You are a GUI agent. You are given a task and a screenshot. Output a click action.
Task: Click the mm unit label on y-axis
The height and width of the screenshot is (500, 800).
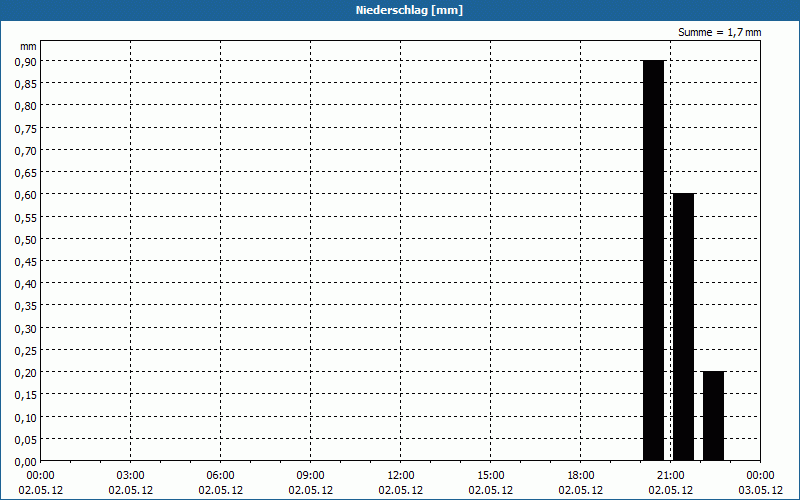click(28, 46)
